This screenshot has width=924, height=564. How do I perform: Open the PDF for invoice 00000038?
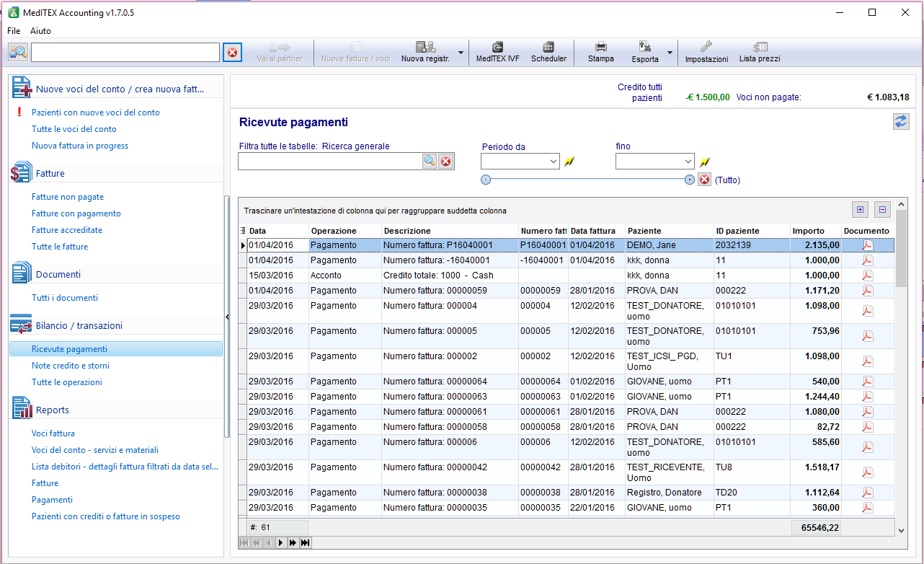(868, 493)
